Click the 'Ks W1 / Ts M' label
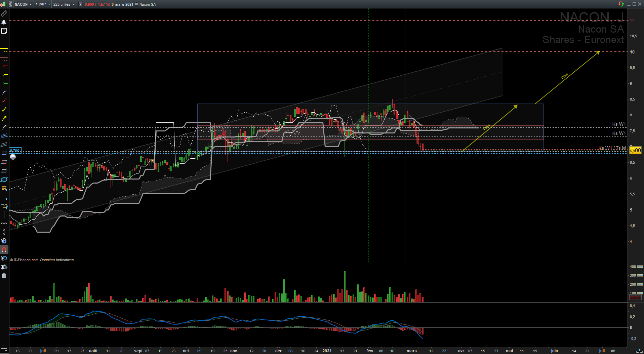This screenshot has width=644, height=354. pyautogui.click(x=612, y=148)
